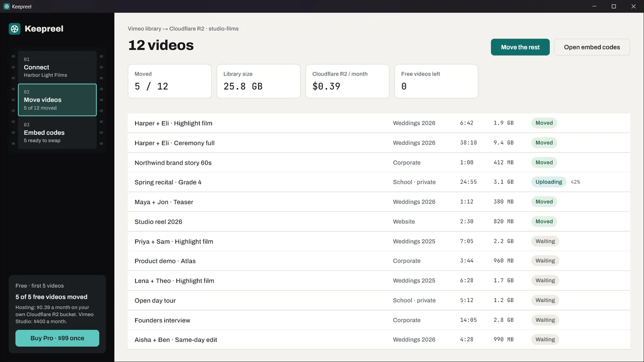Screen dimensions: 644x362
Task: Select Open day tour video
Action: click(379, 300)
